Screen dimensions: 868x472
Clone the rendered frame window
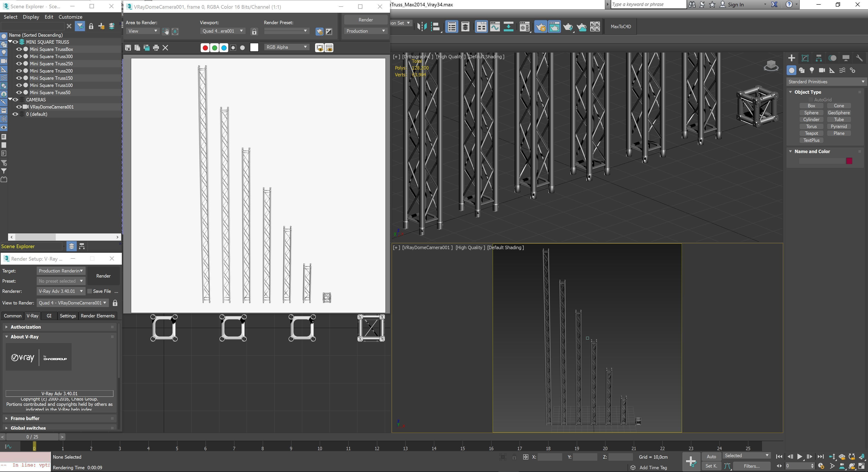147,47
